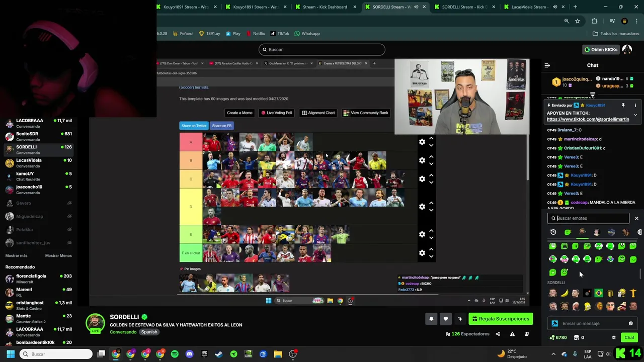Close the emote picker panel
The height and width of the screenshot is (362, 644).
click(x=636, y=218)
